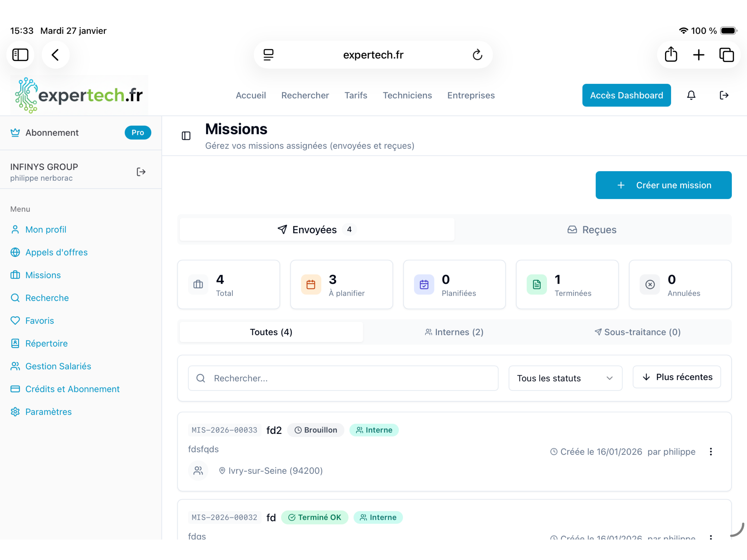This screenshot has height=560, width=747.
Task: Open Entreprises in top navigation
Action: click(x=471, y=95)
